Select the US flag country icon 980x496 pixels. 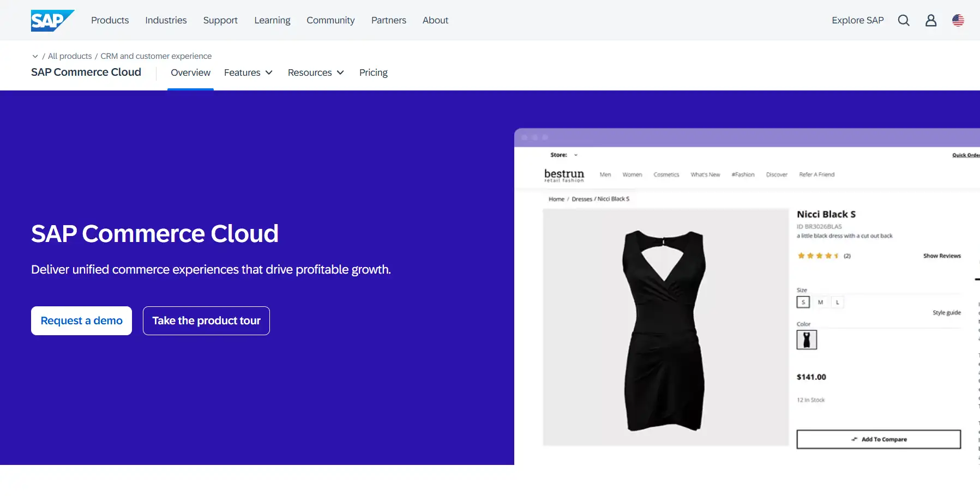pos(958,20)
